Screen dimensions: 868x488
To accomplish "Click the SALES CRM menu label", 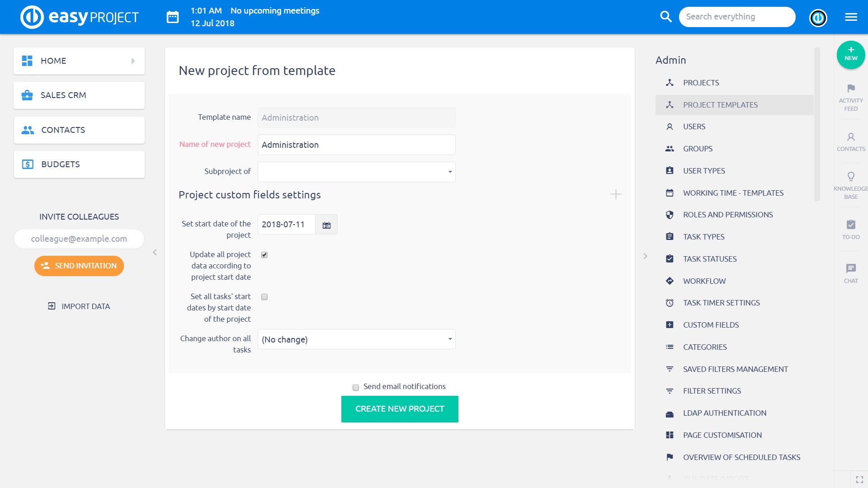I will coord(63,95).
